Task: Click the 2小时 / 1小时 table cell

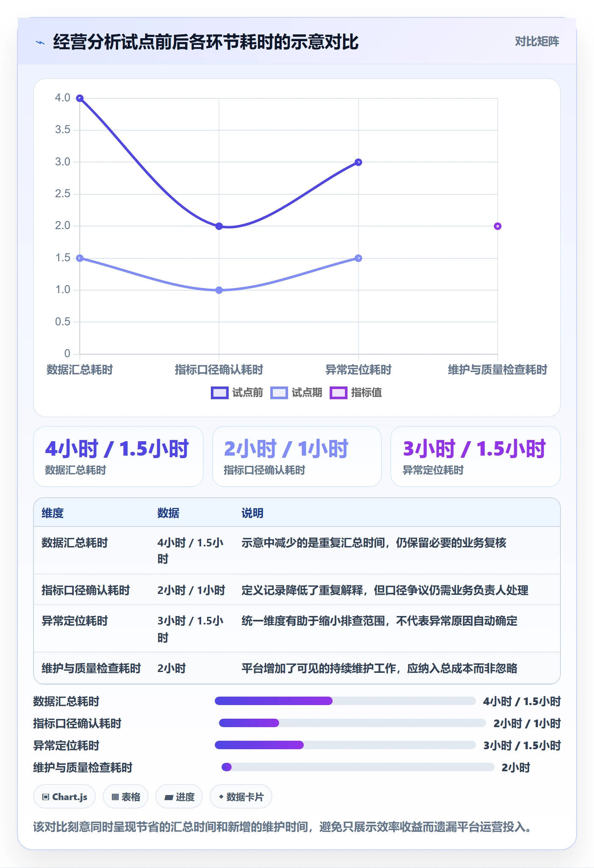Action: (x=191, y=591)
